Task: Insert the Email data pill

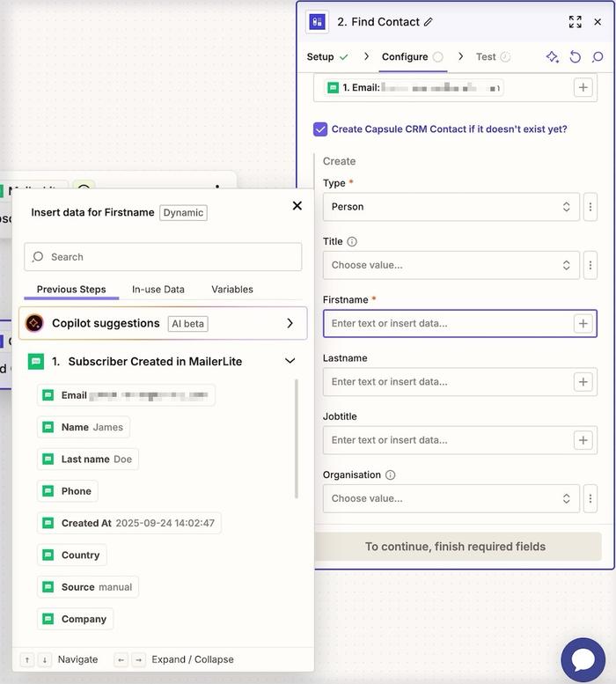Action: point(126,395)
